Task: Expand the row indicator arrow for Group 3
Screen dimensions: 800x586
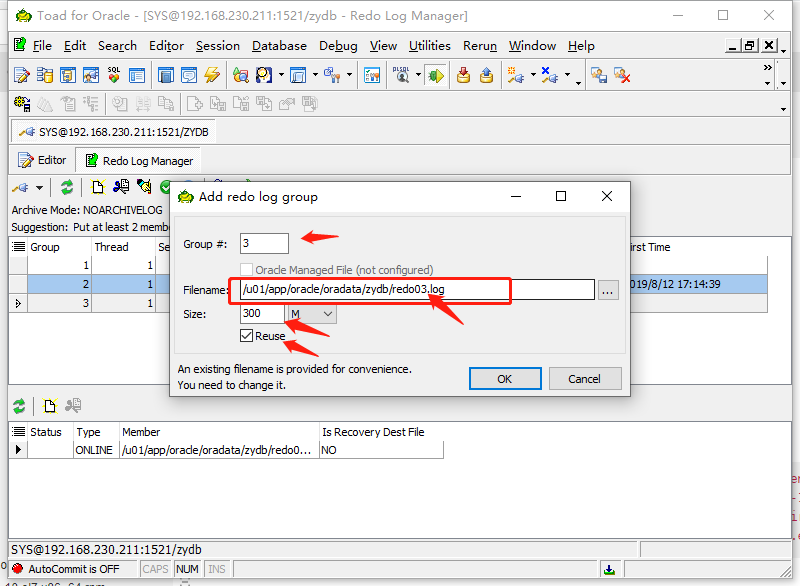Action: click(18, 303)
